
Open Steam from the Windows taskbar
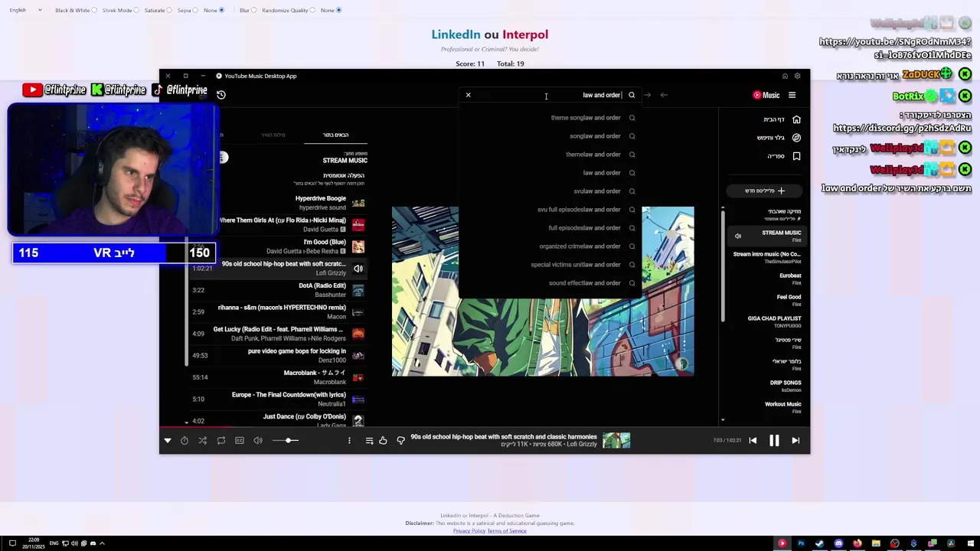(819, 543)
